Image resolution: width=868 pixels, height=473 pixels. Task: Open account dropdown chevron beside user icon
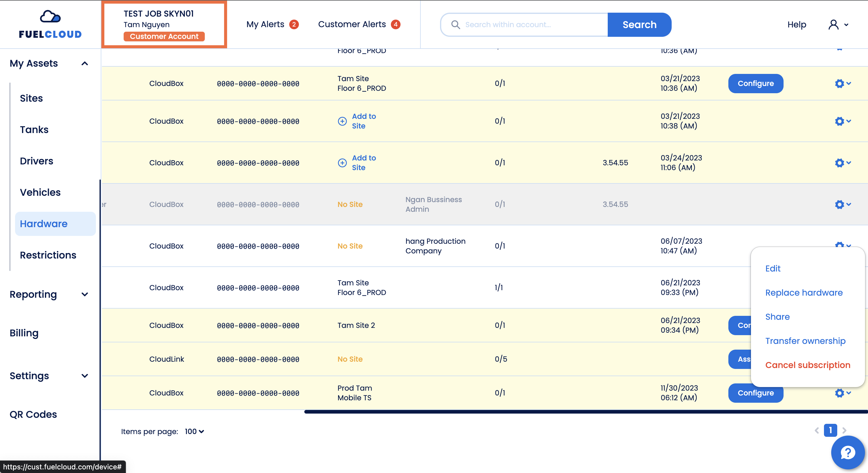coord(846,25)
